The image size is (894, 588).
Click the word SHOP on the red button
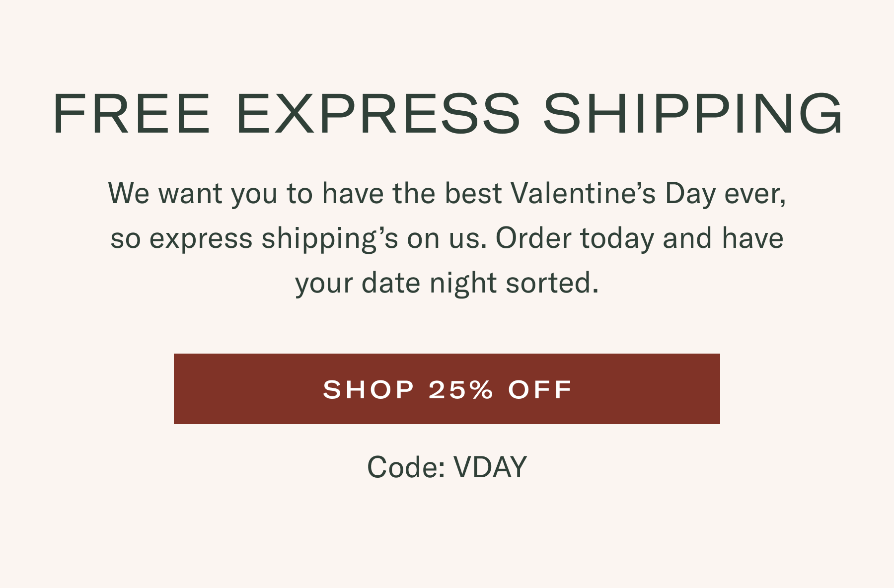tap(369, 389)
